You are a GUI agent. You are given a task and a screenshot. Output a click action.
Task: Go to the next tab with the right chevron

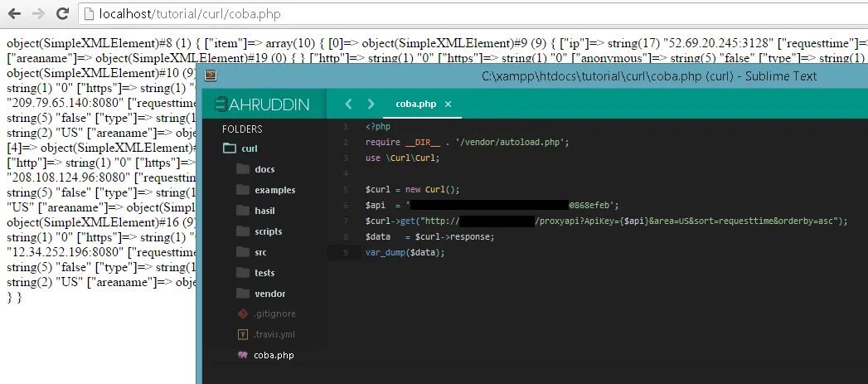pyautogui.click(x=371, y=105)
